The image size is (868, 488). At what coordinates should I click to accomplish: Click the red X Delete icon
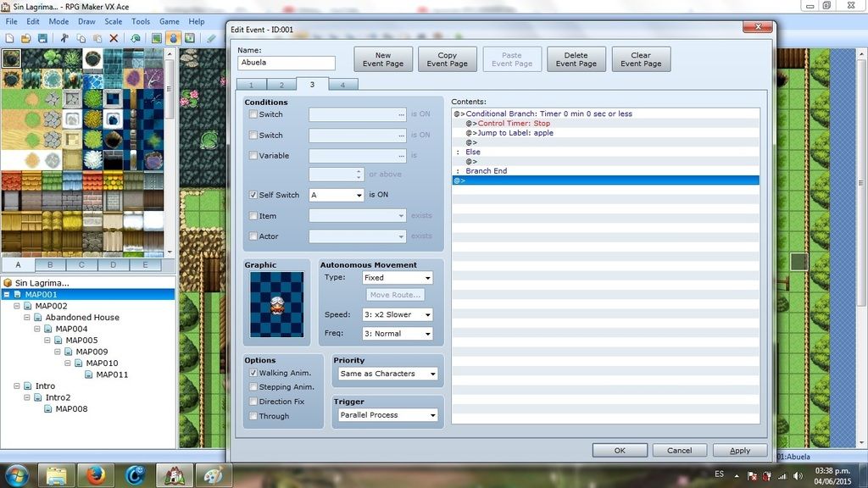pyautogui.click(x=114, y=38)
